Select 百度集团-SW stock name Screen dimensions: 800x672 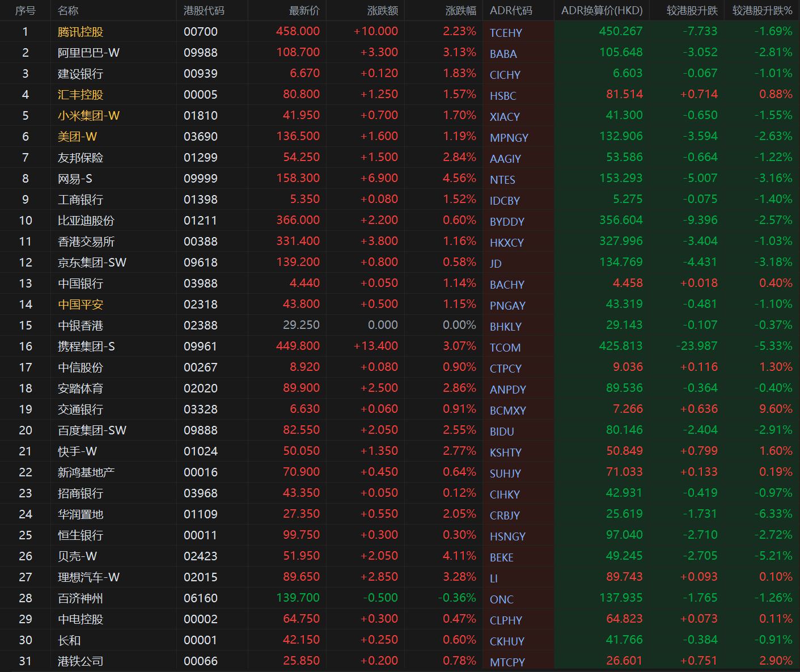coord(92,430)
